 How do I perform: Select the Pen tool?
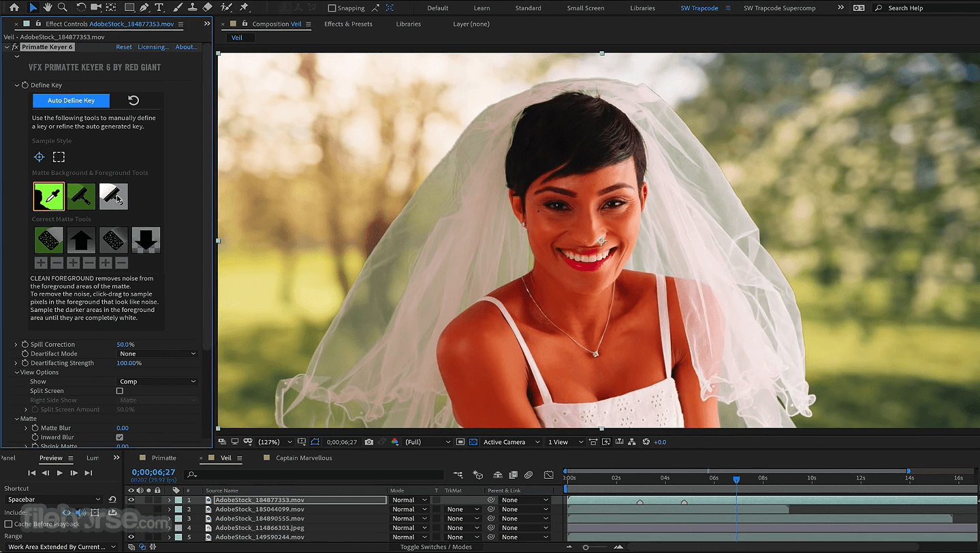coord(144,7)
